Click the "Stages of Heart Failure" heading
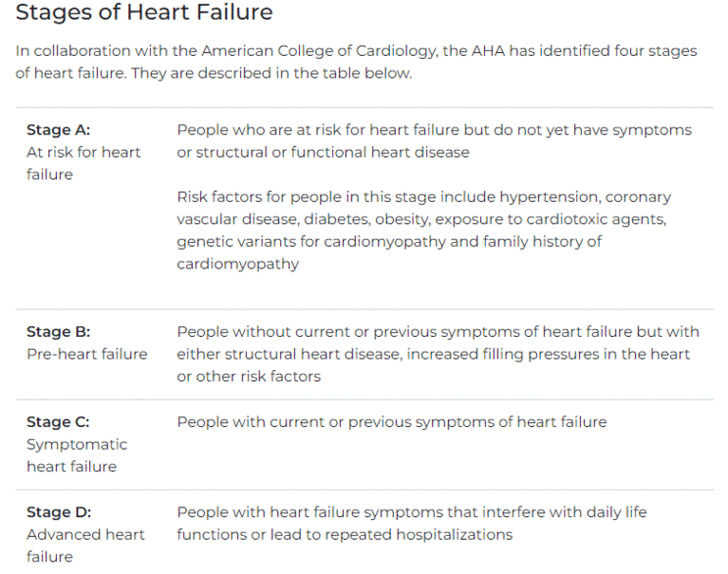The width and height of the screenshot is (728, 574). 144,14
